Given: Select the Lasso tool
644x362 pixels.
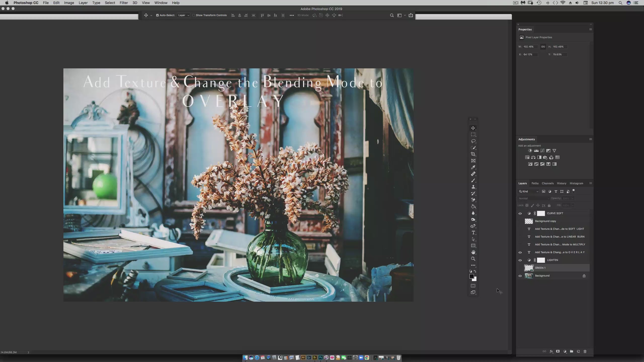Looking at the screenshot, I should point(473,141).
